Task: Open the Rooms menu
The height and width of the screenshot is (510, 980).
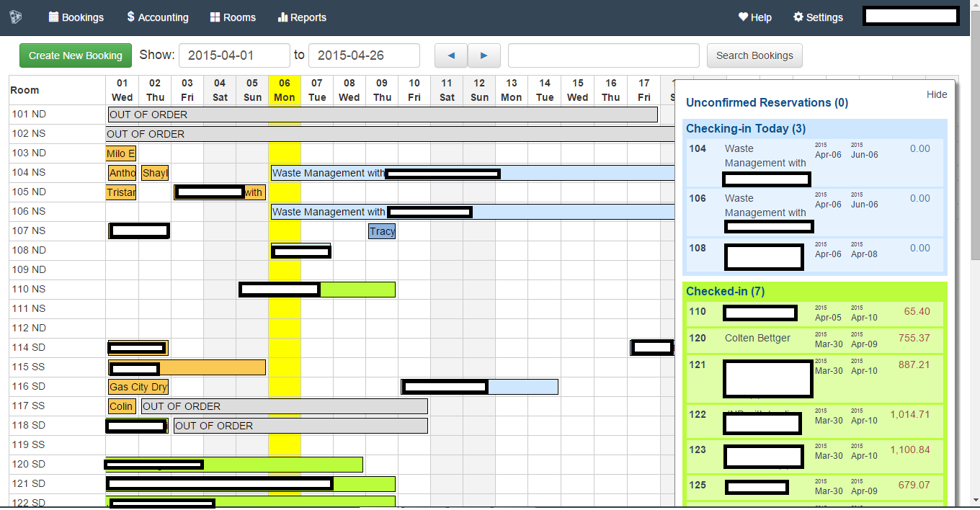Action: pyautogui.click(x=233, y=17)
